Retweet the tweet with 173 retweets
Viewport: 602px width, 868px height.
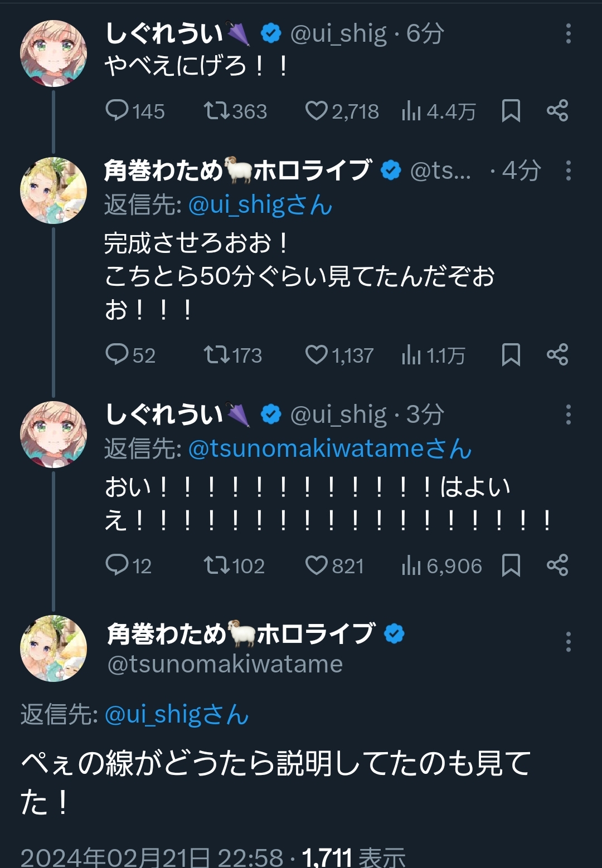pos(216,355)
